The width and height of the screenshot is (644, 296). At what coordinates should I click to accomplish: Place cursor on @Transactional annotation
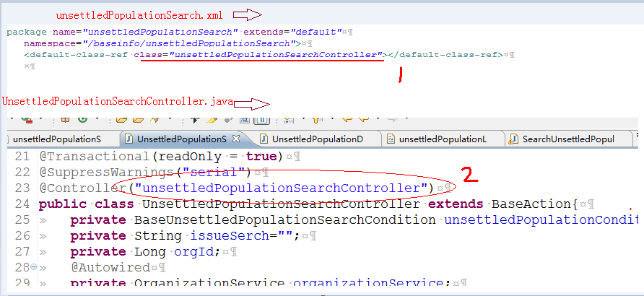(x=94, y=157)
